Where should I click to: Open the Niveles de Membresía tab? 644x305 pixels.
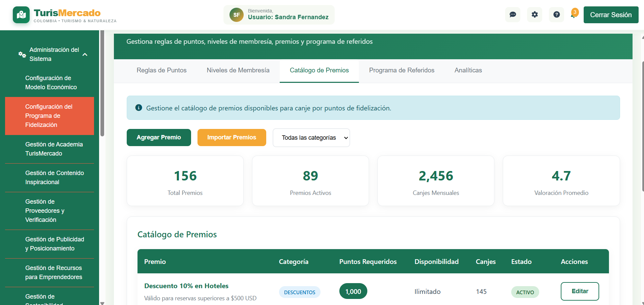[238, 70]
